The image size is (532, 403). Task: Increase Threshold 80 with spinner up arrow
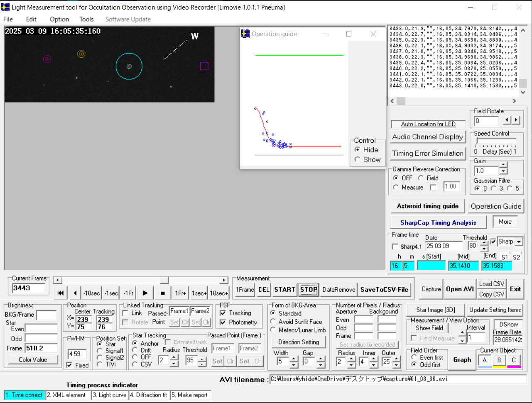(484, 243)
